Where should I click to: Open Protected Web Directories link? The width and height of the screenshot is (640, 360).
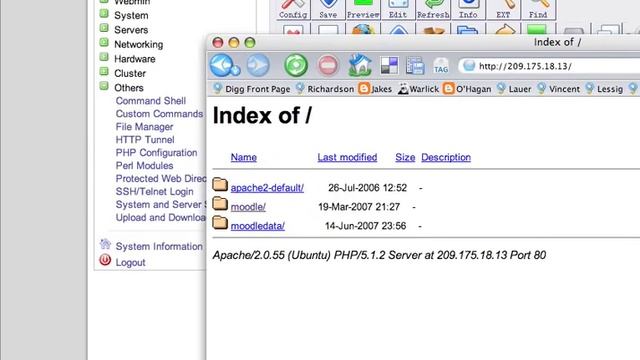(x=161, y=179)
